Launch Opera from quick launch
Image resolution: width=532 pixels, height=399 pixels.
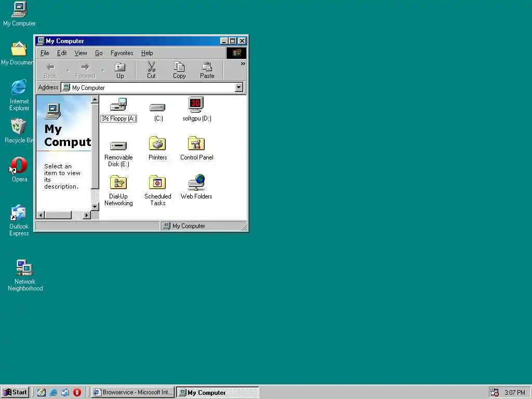pos(77,392)
